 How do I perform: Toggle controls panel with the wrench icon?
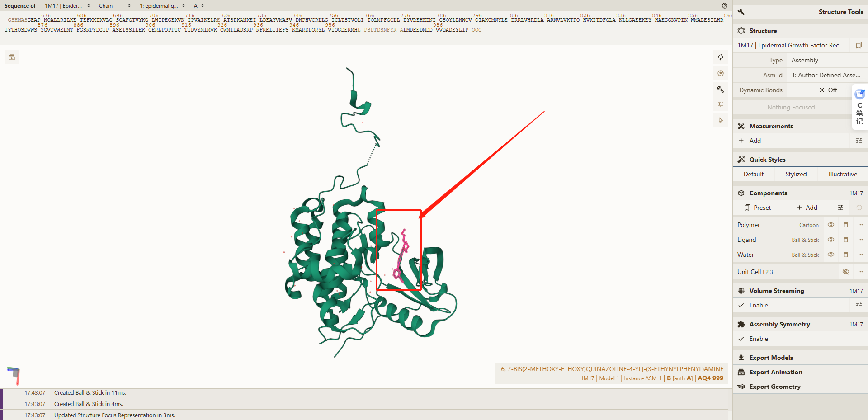721,90
